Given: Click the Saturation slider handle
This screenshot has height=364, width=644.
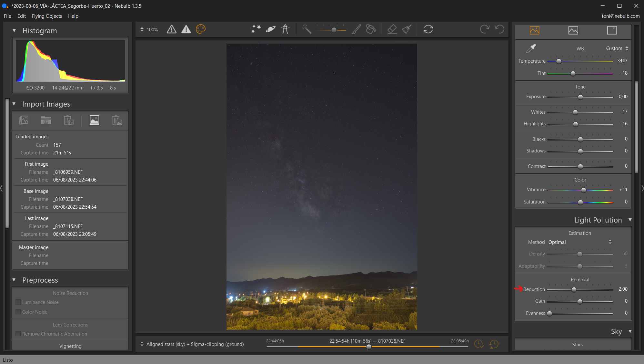Looking at the screenshot, I should point(580,203).
